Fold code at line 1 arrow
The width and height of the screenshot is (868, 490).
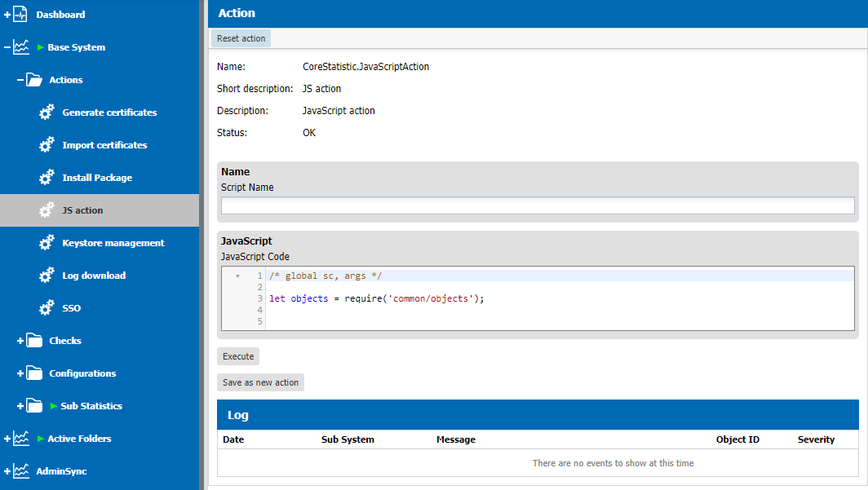click(x=237, y=276)
